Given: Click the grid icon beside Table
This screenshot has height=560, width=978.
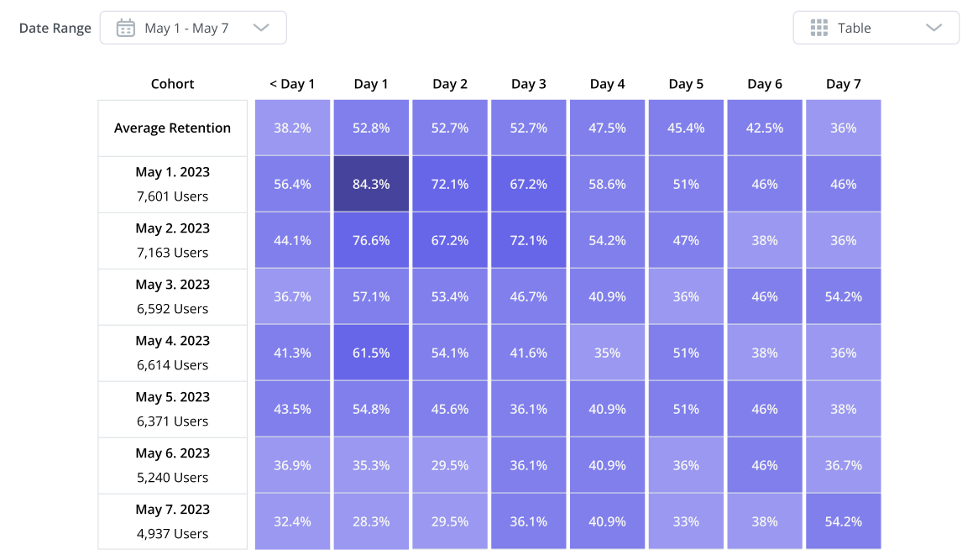Looking at the screenshot, I should coord(819,28).
